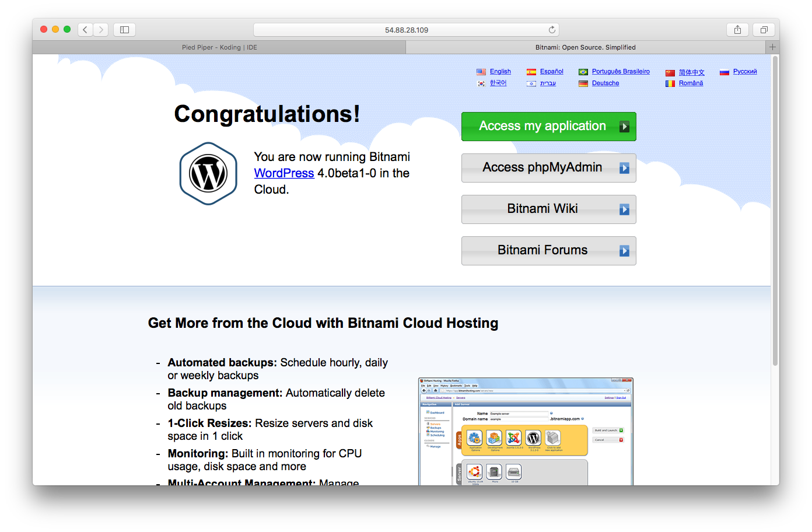Open the Bitnami Wiki button
The width and height of the screenshot is (812, 532).
click(x=549, y=209)
